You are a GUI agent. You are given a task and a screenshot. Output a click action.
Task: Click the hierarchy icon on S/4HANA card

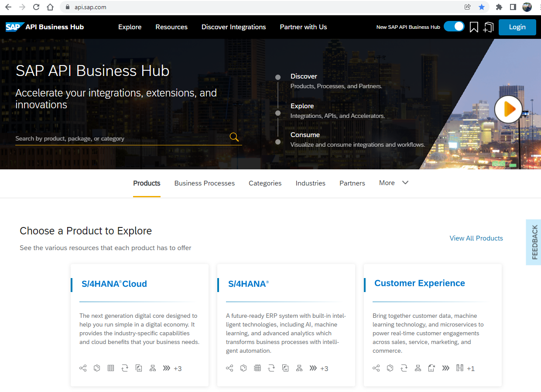pyautogui.click(x=299, y=368)
